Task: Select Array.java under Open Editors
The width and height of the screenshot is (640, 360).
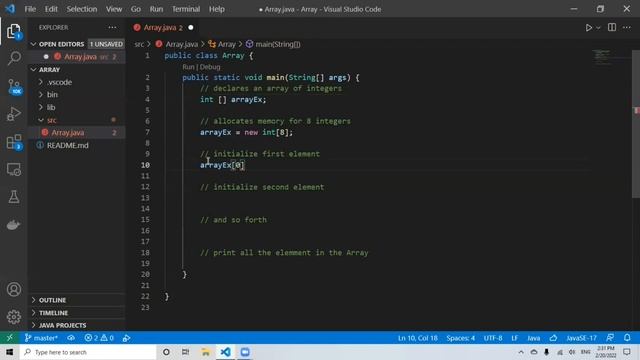Action: 80,56
